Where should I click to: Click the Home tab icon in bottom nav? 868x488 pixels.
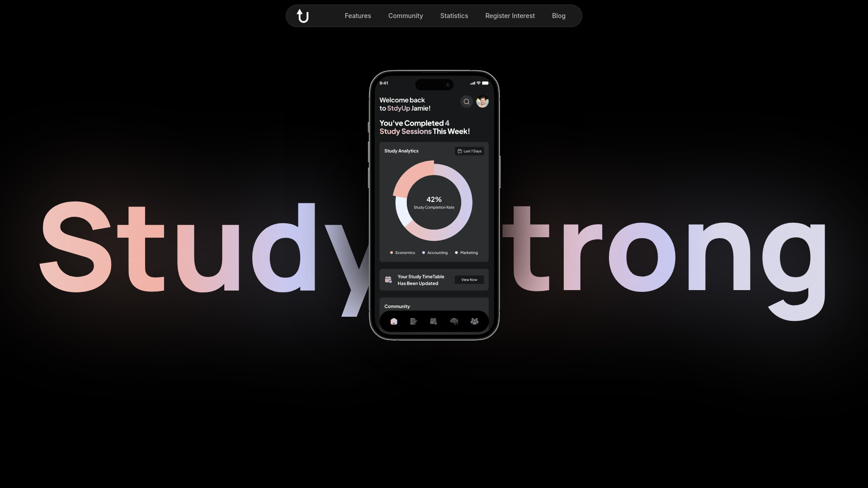point(393,321)
